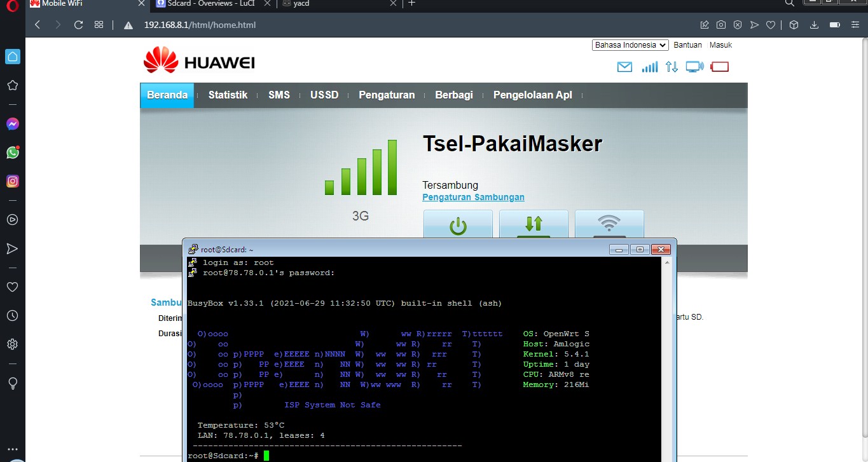868x462 pixels.
Task: Switch to the yacd browser tab
Action: (338, 4)
